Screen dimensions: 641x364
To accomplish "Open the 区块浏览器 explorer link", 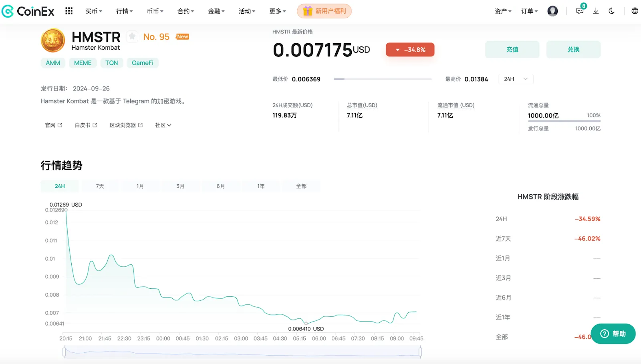I will 126,125.
